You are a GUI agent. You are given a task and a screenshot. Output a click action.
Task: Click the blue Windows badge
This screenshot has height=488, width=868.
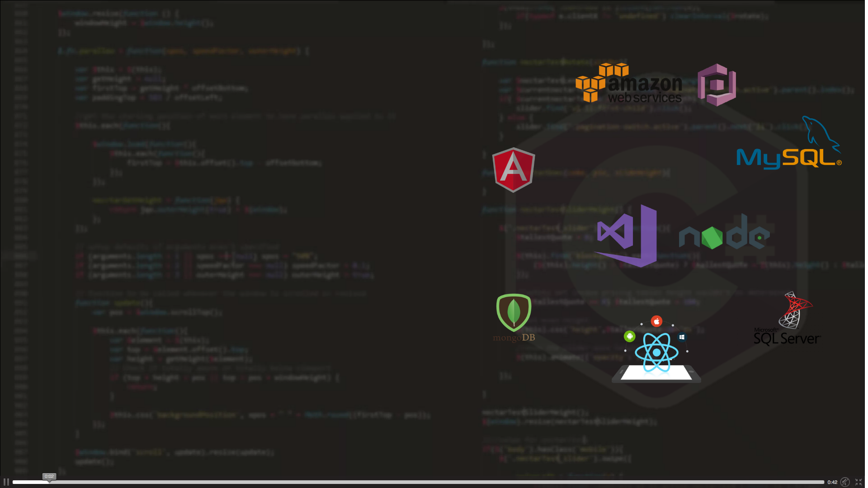pos(682,337)
